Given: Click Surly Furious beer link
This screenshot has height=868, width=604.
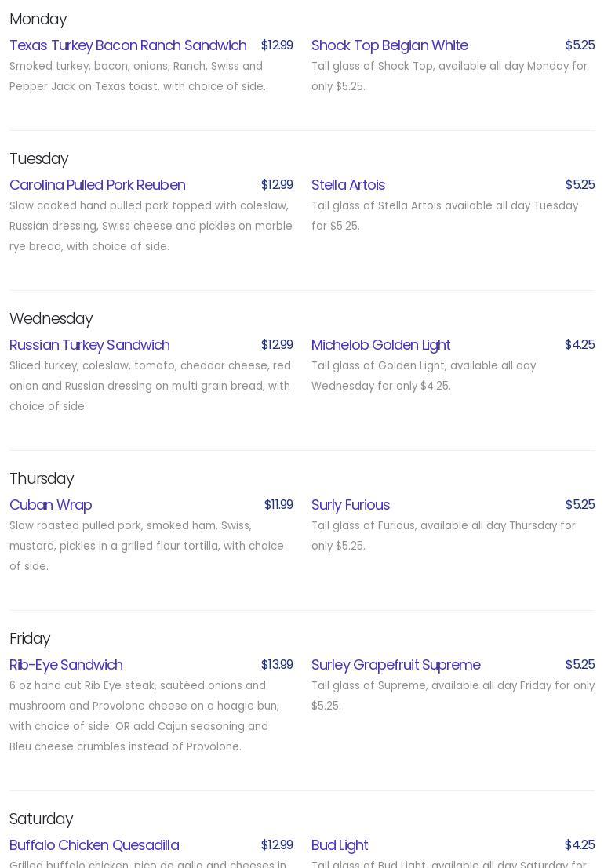Looking at the screenshot, I should [x=351, y=505].
